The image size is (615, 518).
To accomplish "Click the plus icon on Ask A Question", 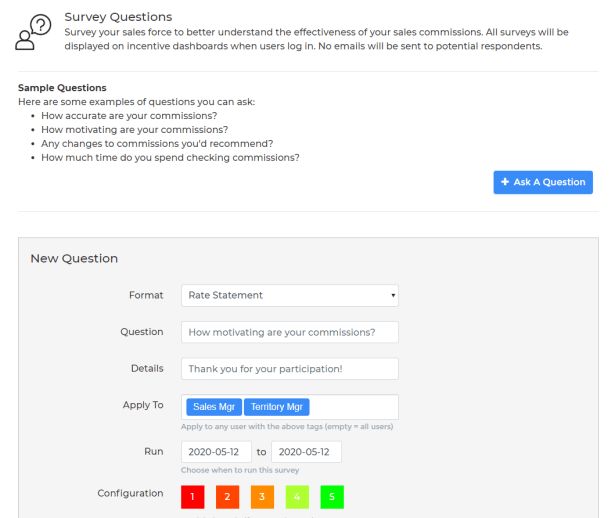I will coord(505,182).
